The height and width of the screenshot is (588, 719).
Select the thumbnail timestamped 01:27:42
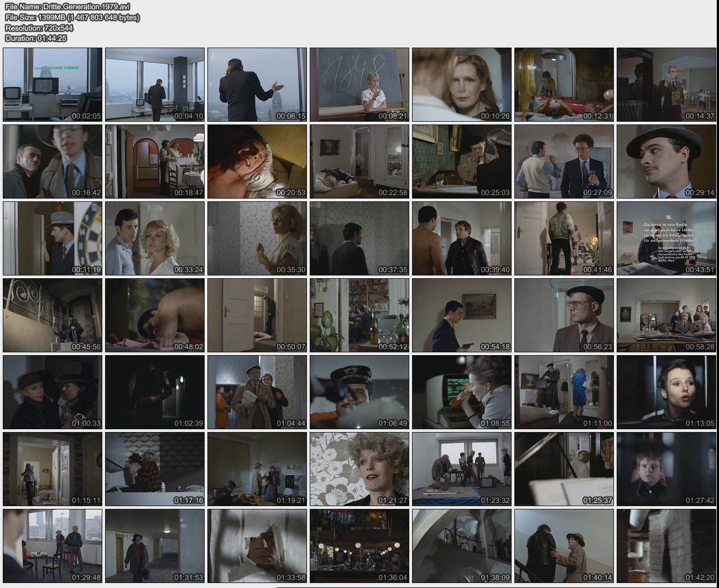click(666, 469)
